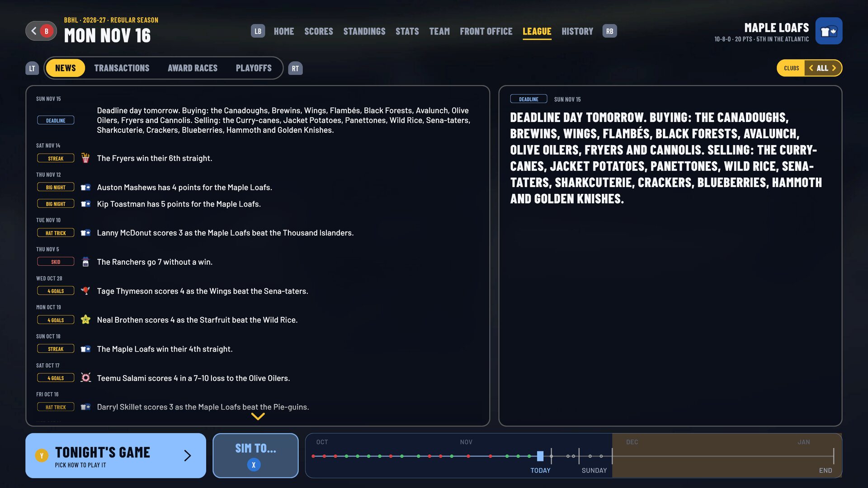Image resolution: width=868 pixels, height=488 pixels.
Task: Select "The Ranchers go 7 without a win"
Action: (x=258, y=262)
